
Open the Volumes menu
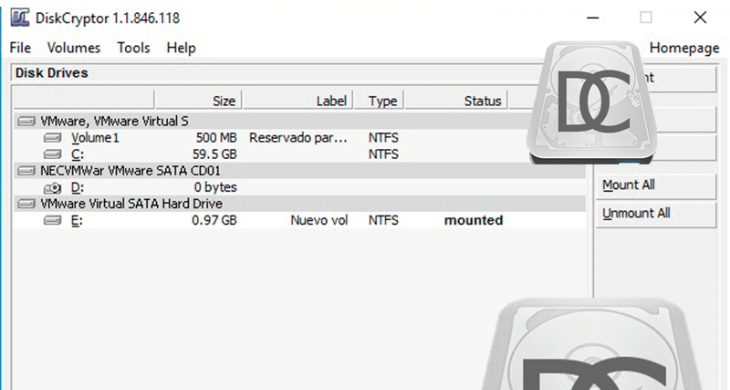[x=74, y=47]
